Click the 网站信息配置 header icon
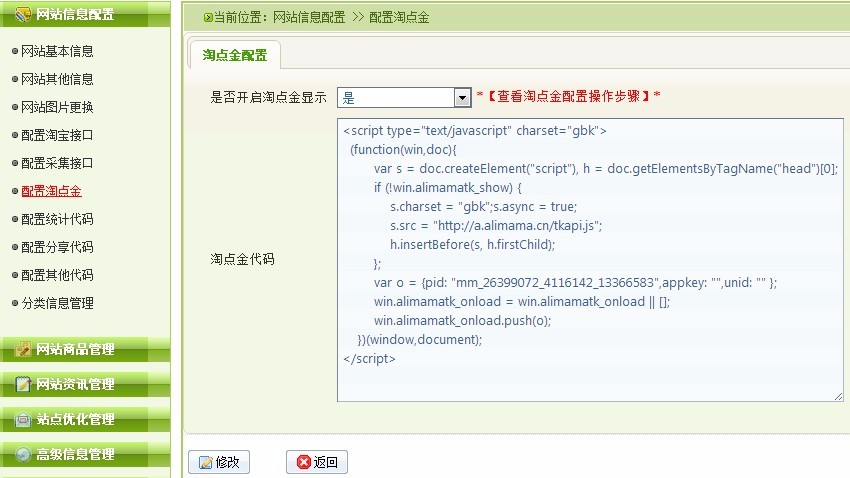Viewport: 850px width, 478px height. 23,14
